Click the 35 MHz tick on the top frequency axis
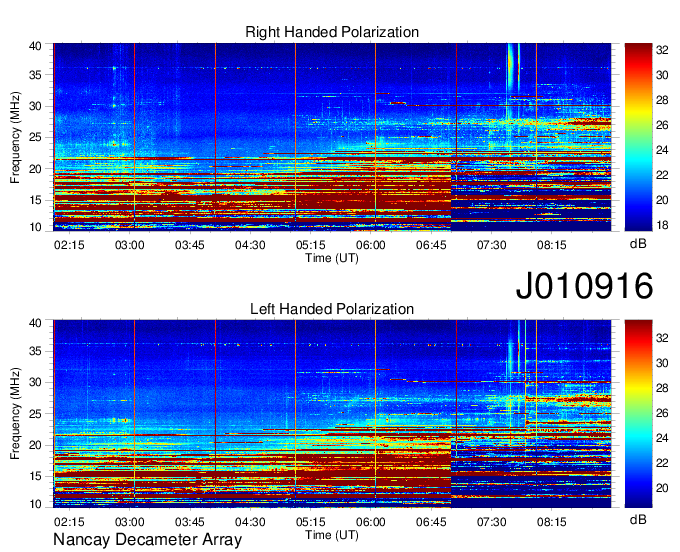The image size is (680, 552). (35, 75)
